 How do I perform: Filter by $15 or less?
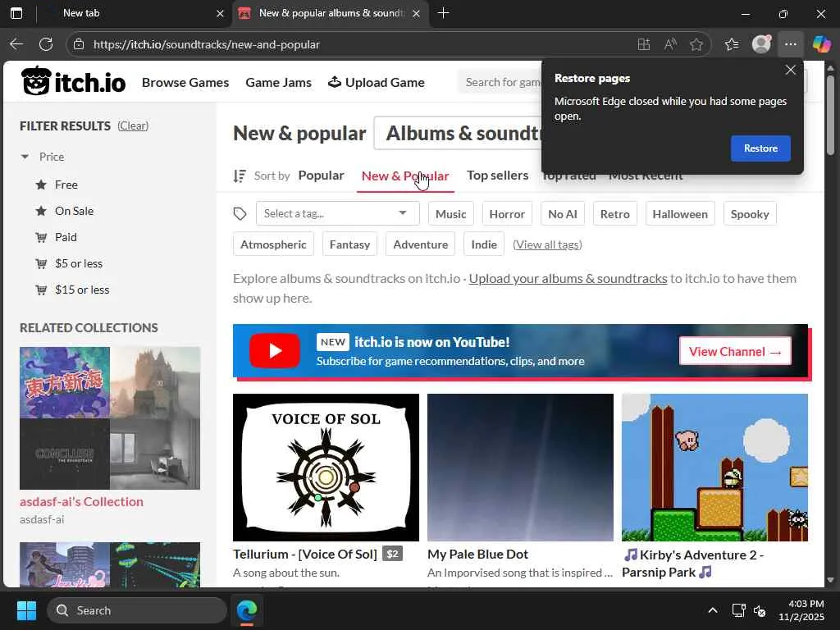[x=81, y=290]
